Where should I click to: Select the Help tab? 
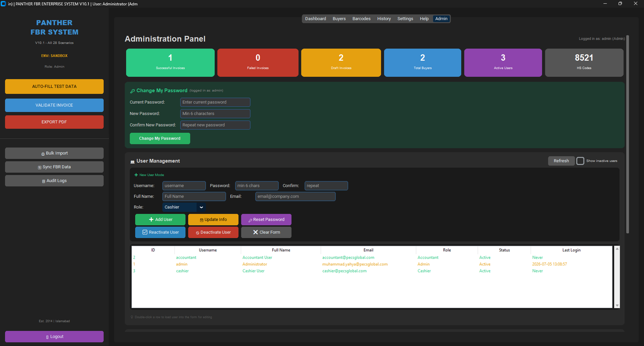click(x=424, y=19)
